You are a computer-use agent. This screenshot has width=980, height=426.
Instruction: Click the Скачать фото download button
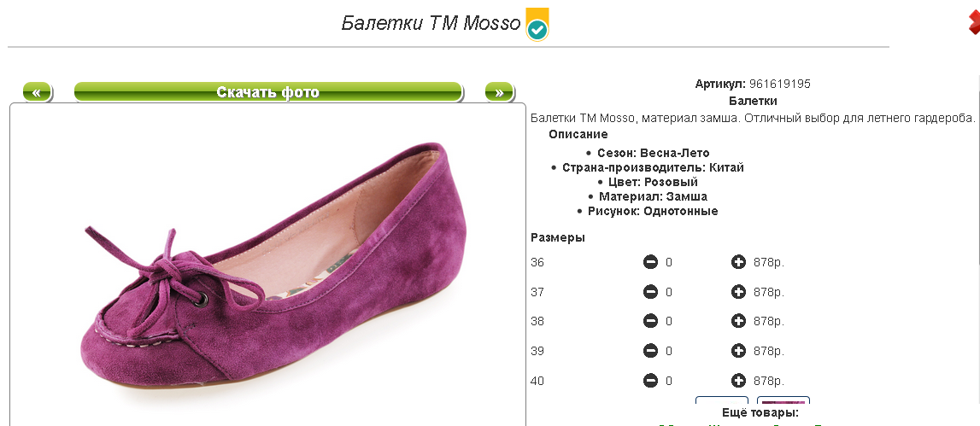[267, 92]
